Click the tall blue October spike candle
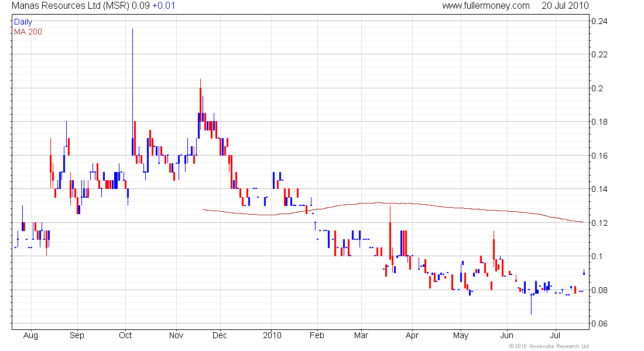The image size is (644, 351). [132, 92]
